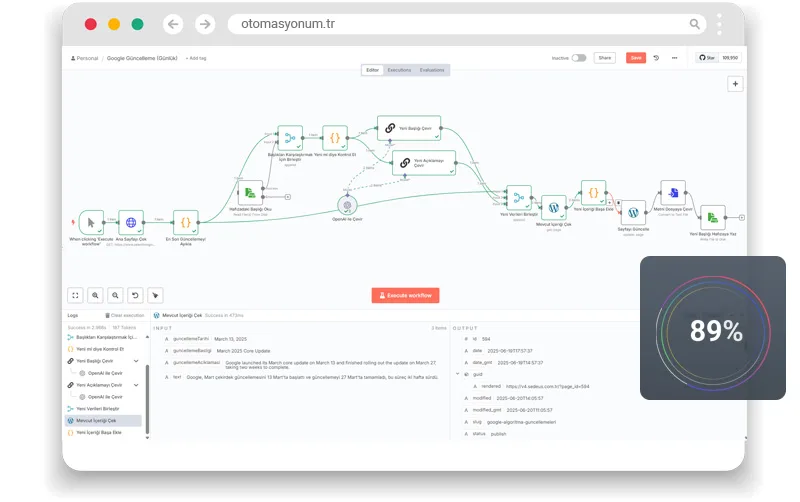800x502 pixels.
Task: Select the OpenAI ile Çevir model node
Action: pyautogui.click(x=347, y=205)
